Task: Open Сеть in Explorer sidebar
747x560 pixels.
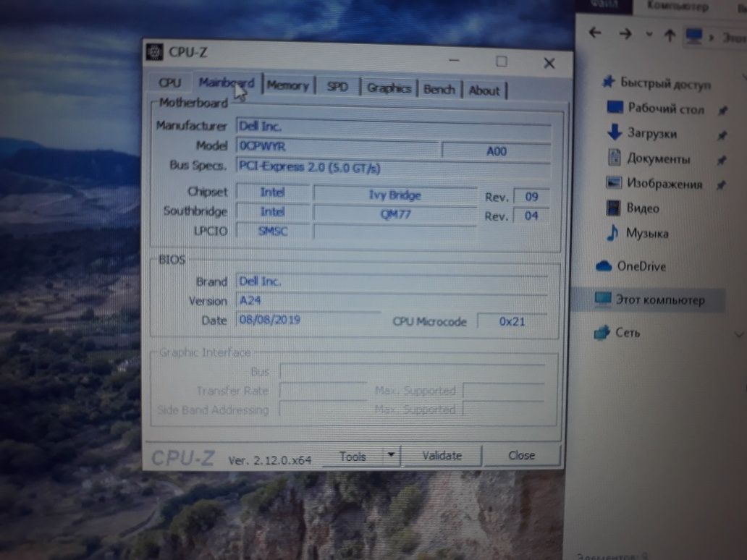Action: click(628, 332)
